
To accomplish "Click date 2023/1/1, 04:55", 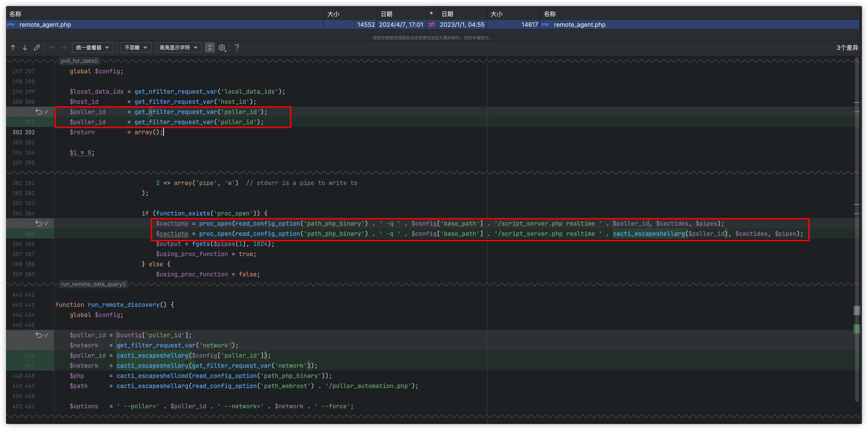I will click(462, 25).
